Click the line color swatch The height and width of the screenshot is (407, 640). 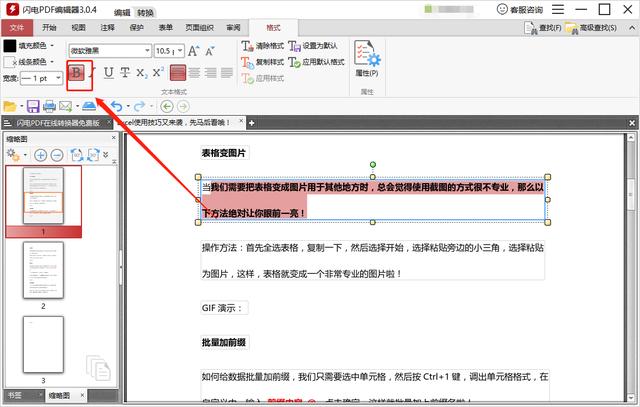pyautogui.click(x=10, y=62)
